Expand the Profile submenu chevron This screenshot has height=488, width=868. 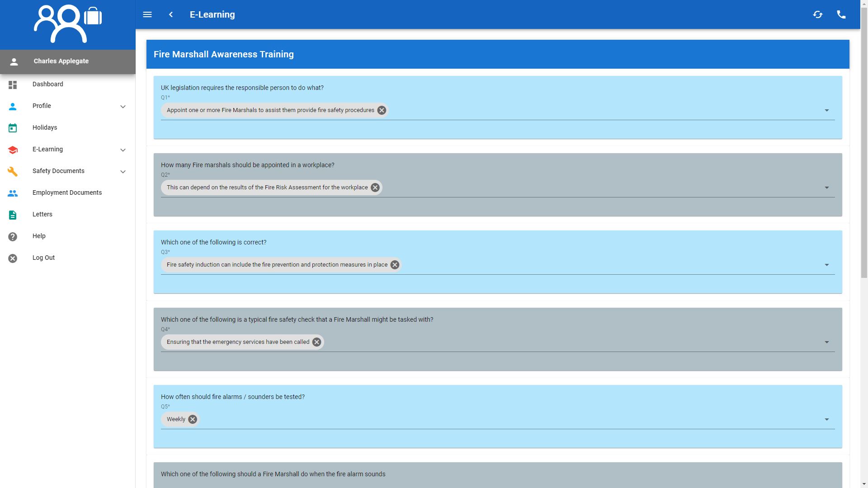(123, 107)
